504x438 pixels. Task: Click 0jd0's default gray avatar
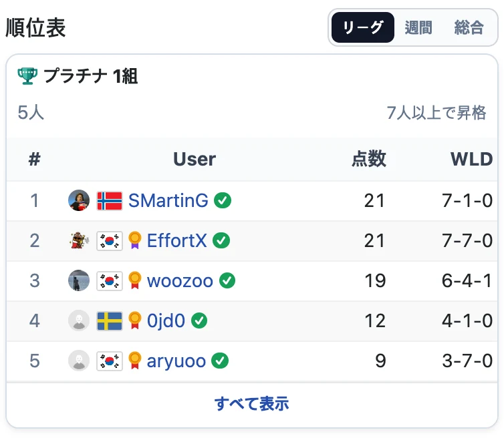point(79,320)
